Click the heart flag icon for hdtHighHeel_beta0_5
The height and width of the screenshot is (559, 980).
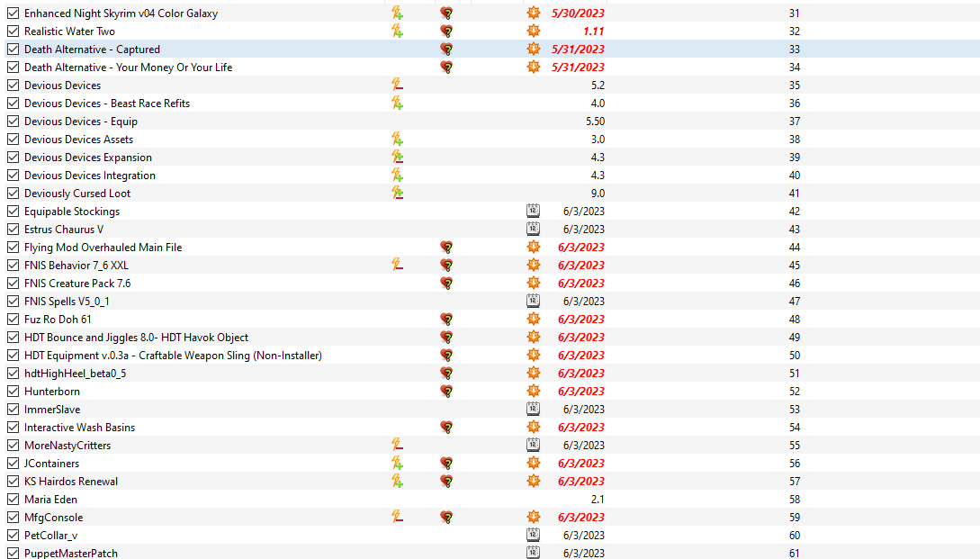point(446,374)
